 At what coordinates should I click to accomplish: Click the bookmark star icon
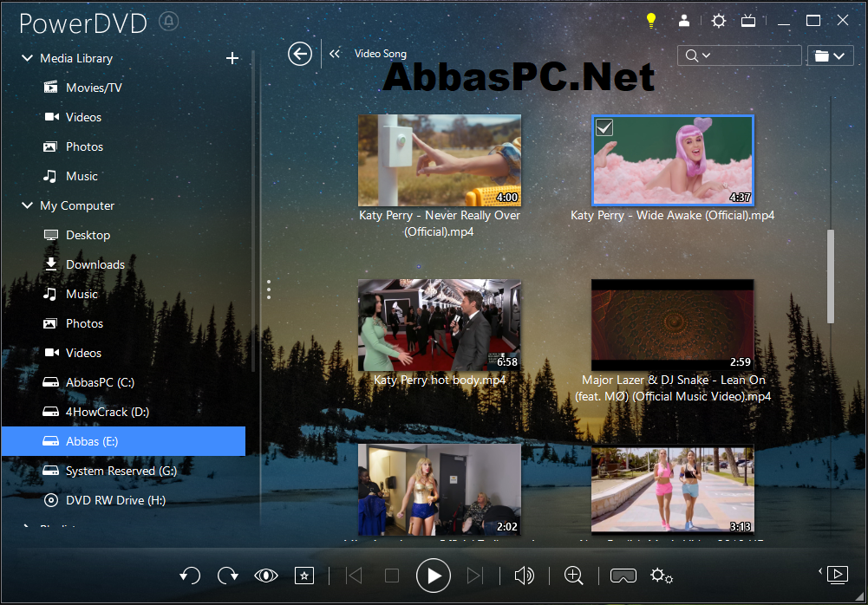pos(303,576)
